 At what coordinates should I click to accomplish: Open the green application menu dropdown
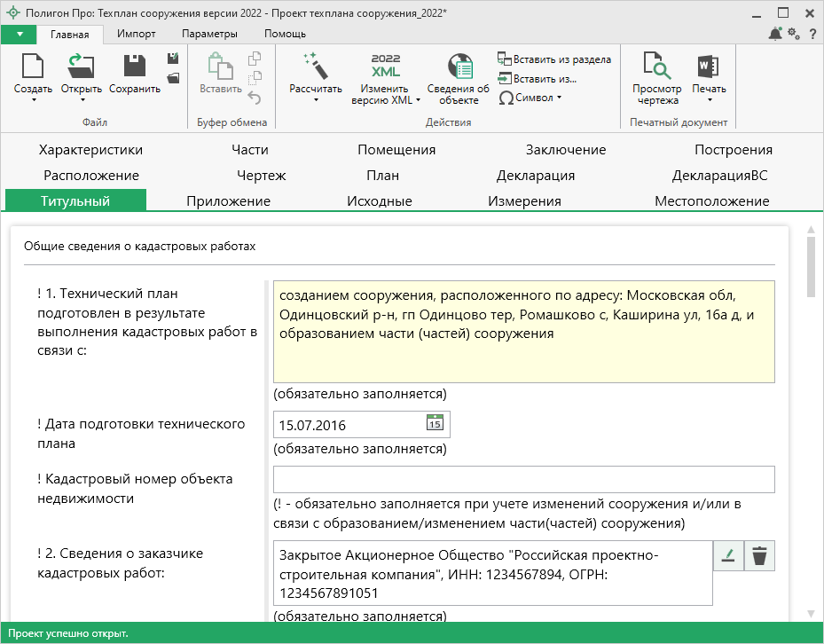coord(20,34)
